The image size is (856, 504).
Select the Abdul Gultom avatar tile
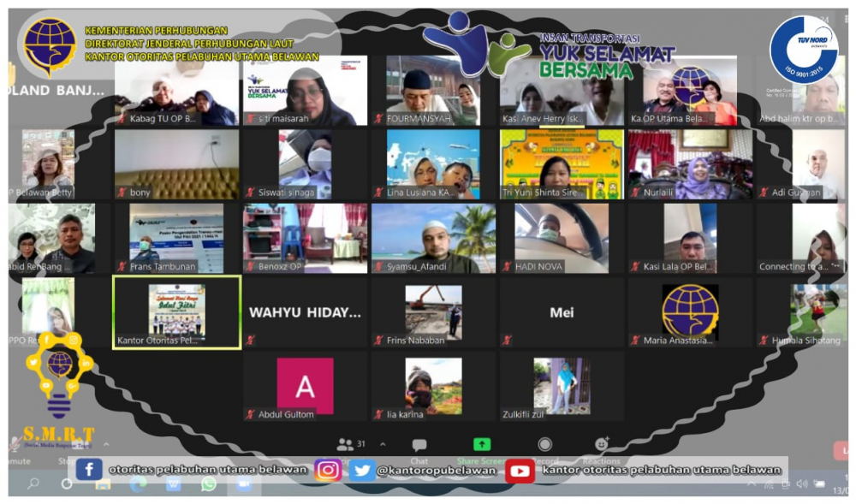click(x=306, y=386)
